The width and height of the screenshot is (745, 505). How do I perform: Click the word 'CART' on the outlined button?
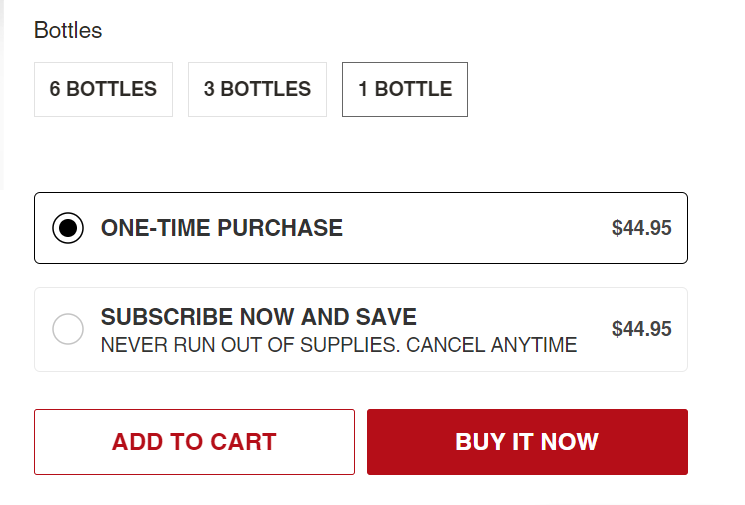click(x=243, y=442)
